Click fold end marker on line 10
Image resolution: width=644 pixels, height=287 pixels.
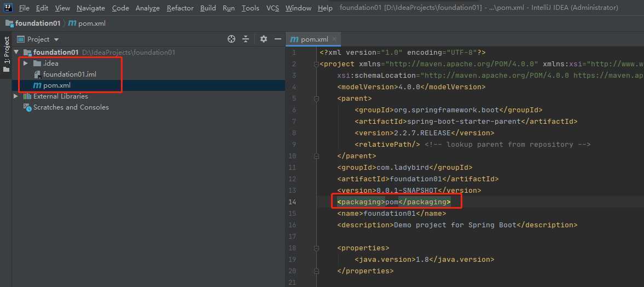click(316, 156)
